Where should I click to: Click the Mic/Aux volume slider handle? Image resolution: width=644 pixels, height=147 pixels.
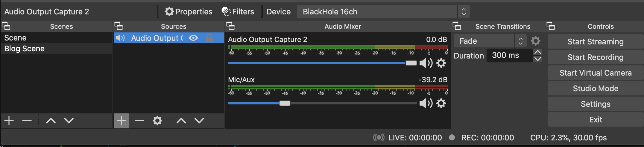point(285,103)
